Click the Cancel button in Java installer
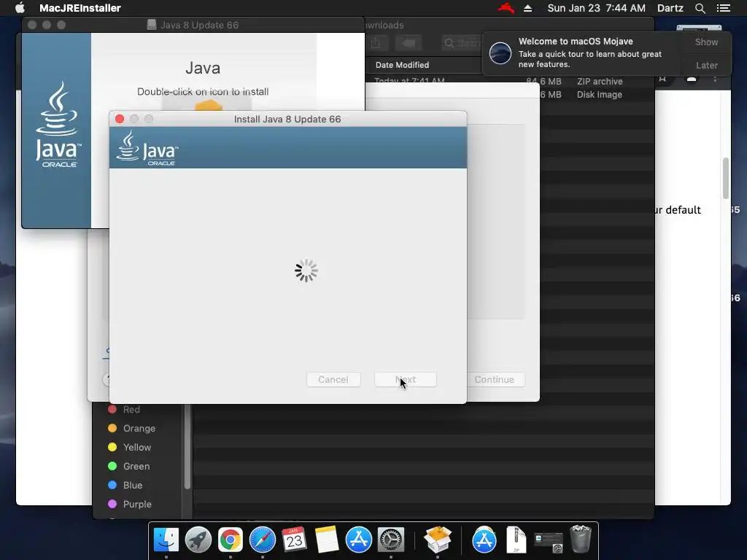Viewport: 747px width, 560px height. click(x=333, y=379)
